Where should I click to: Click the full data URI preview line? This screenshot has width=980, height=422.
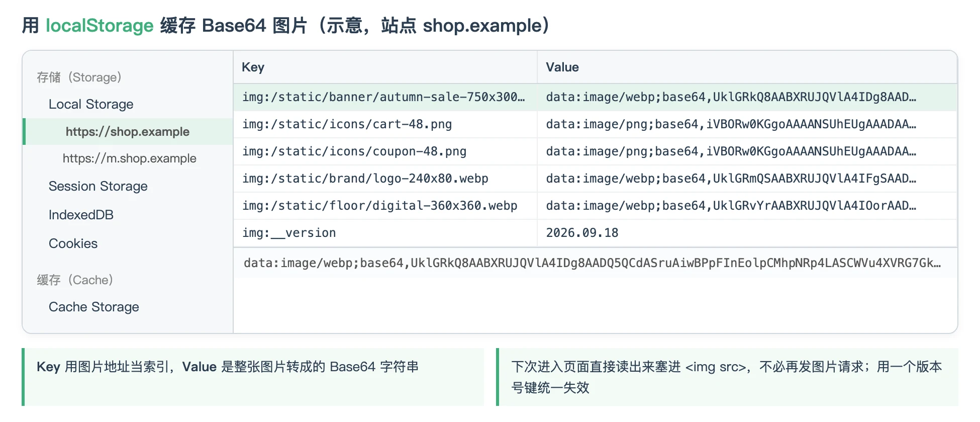(x=593, y=263)
